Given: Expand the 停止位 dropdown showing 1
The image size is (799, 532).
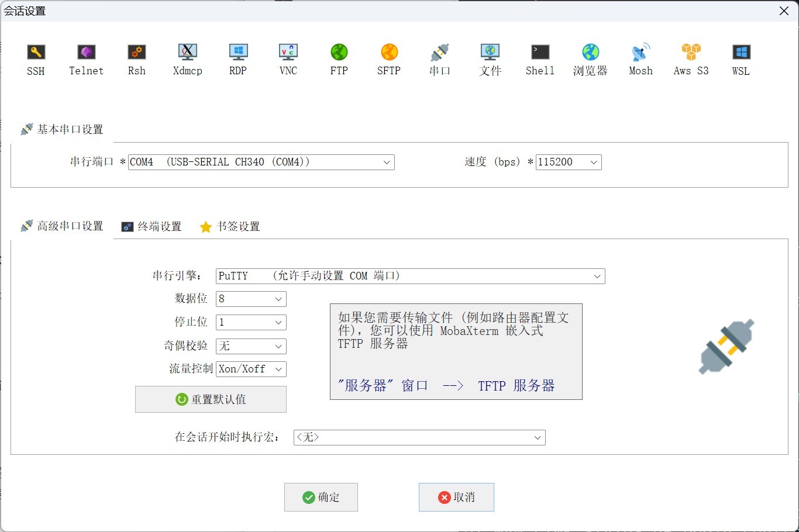Looking at the screenshot, I should [x=251, y=322].
